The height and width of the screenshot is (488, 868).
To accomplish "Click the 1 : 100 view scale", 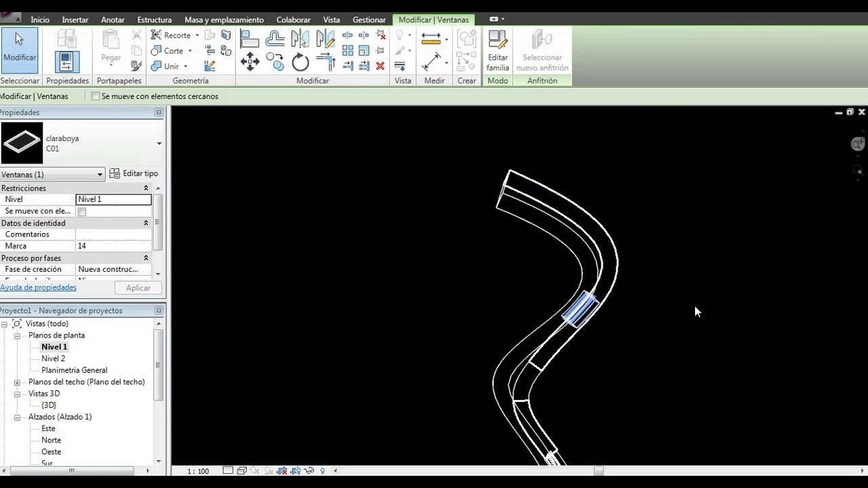I will [x=198, y=471].
